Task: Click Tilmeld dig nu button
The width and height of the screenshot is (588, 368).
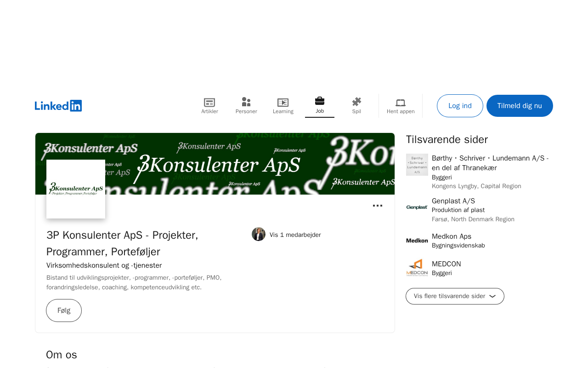Action: [520, 106]
